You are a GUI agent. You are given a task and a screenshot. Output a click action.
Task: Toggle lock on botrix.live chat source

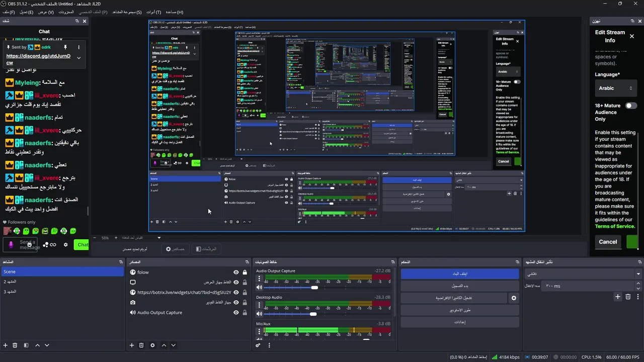tap(245, 292)
